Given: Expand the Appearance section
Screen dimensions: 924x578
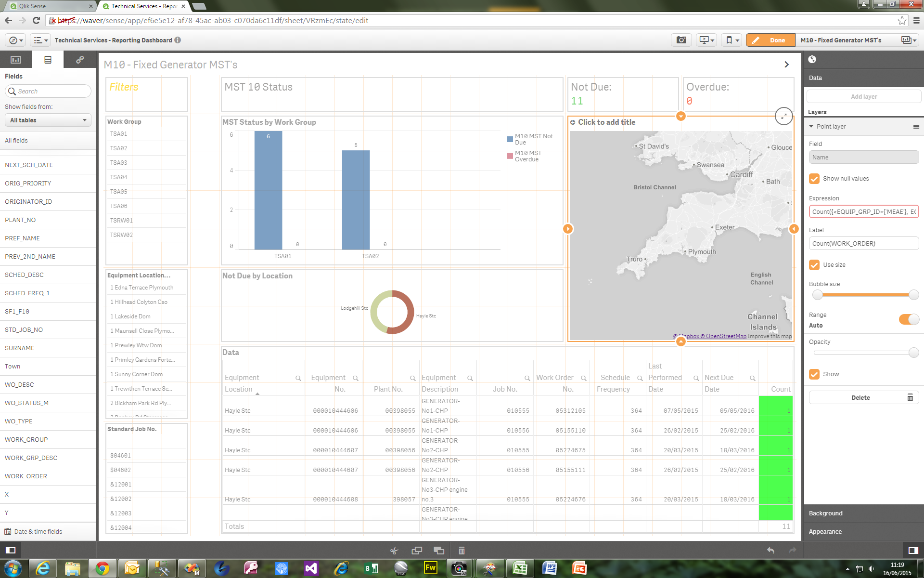Looking at the screenshot, I should 864,532.
